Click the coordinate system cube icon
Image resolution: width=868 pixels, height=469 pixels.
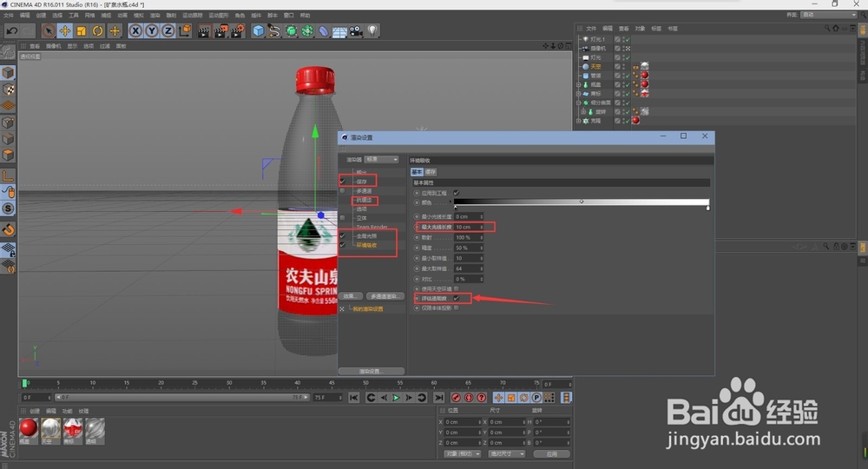(185, 31)
